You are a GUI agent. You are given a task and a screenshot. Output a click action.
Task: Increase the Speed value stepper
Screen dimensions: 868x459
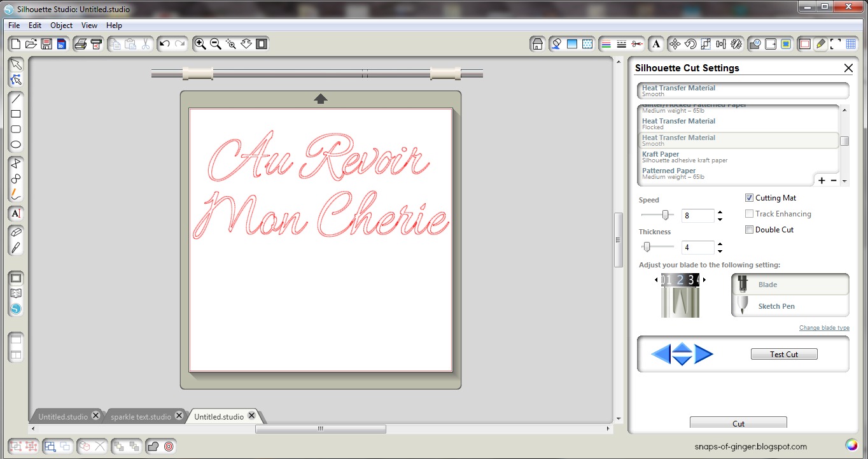point(720,212)
